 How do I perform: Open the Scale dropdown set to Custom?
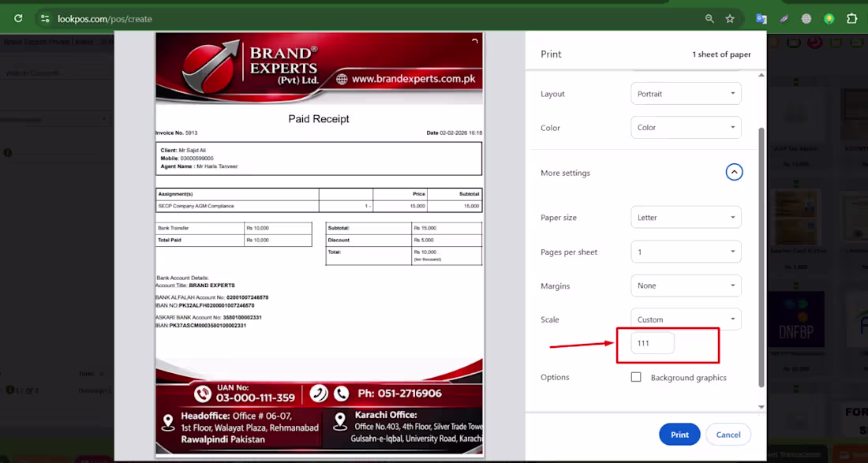pos(686,319)
